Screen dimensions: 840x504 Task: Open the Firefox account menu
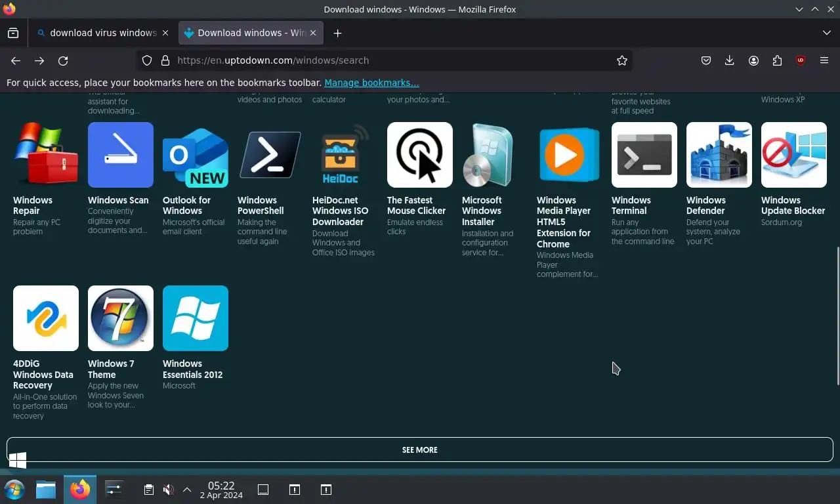(753, 60)
